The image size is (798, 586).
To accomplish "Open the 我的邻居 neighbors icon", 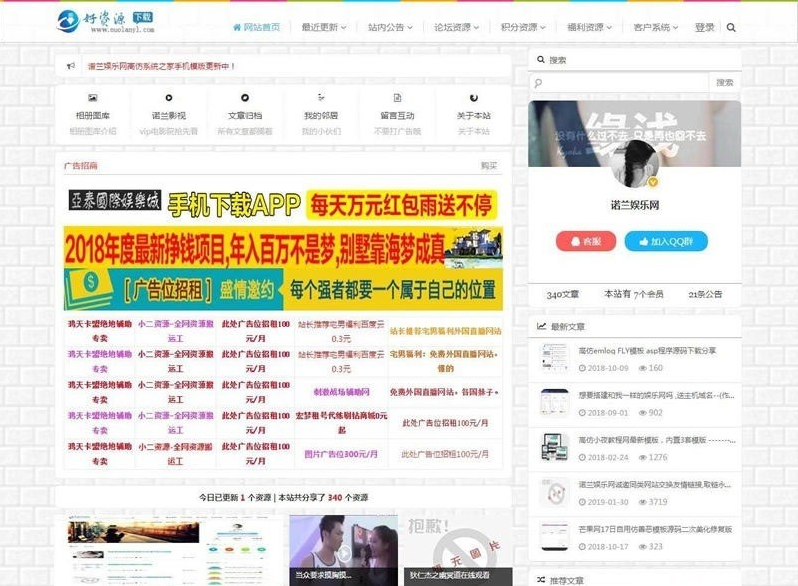I will coord(321,98).
